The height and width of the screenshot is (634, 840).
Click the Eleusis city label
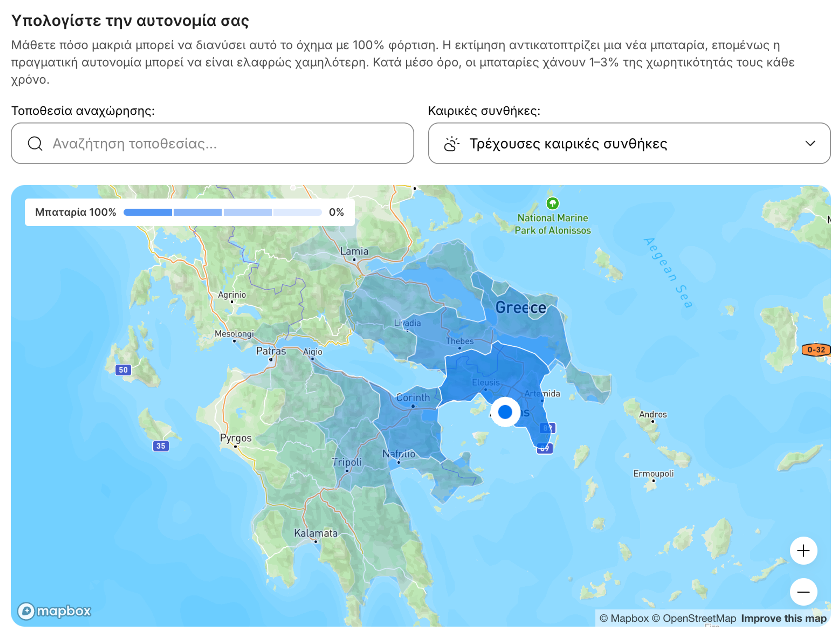[x=486, y=382]
